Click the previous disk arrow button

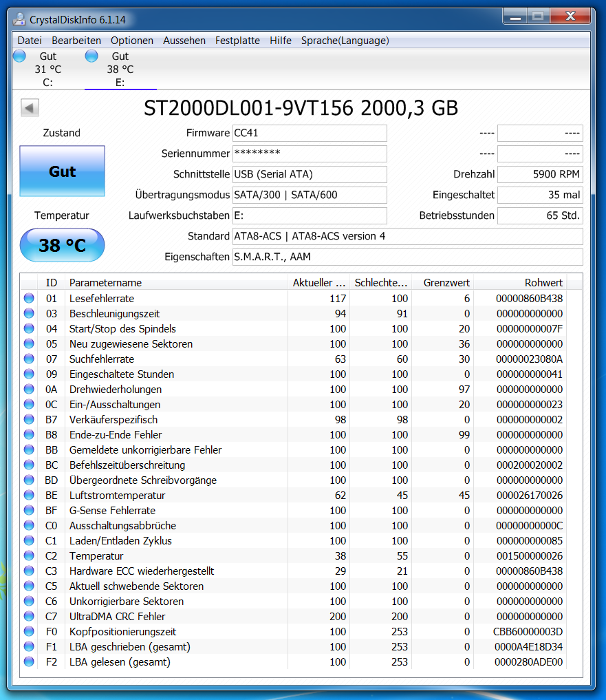pyautogui.click(x=30, y=107)
